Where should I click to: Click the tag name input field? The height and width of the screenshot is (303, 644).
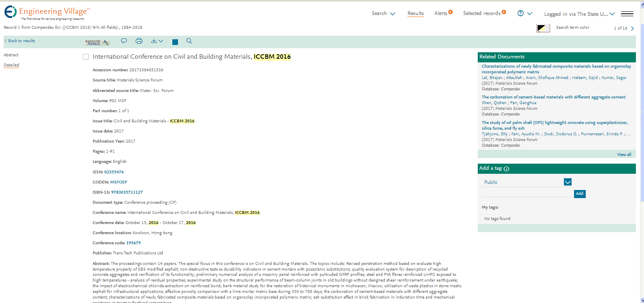coord(525,193)
